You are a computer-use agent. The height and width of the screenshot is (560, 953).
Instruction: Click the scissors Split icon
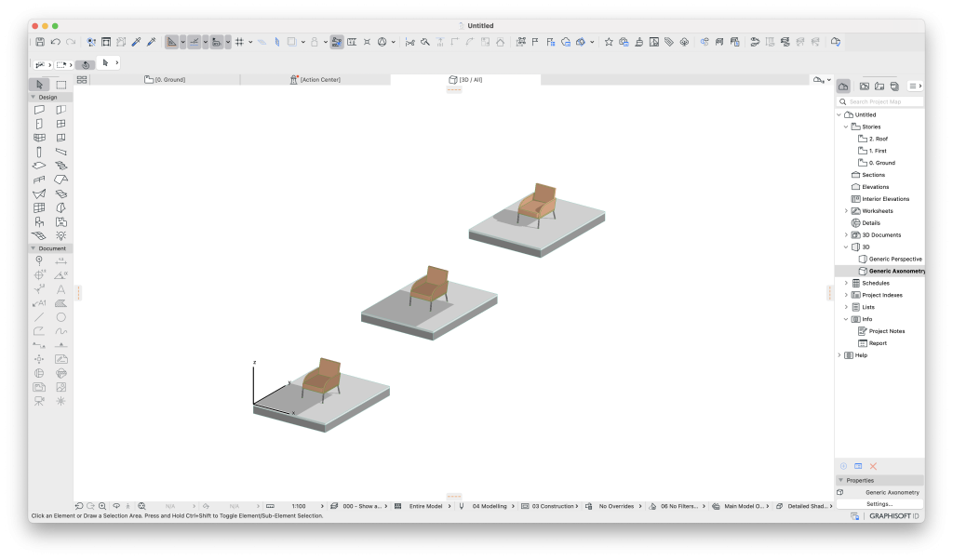pos(409,42)
